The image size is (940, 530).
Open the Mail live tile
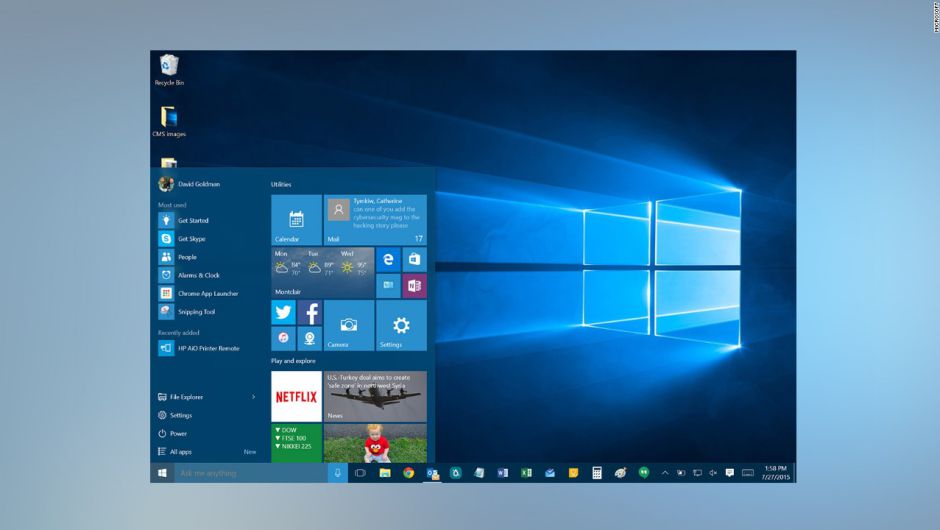click(x=375, y=219)
